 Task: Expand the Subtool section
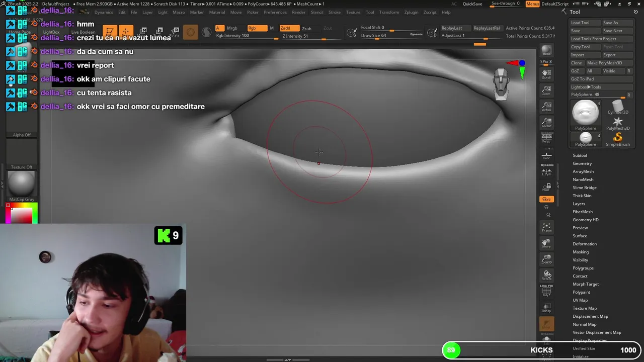(x=580, y=155)
